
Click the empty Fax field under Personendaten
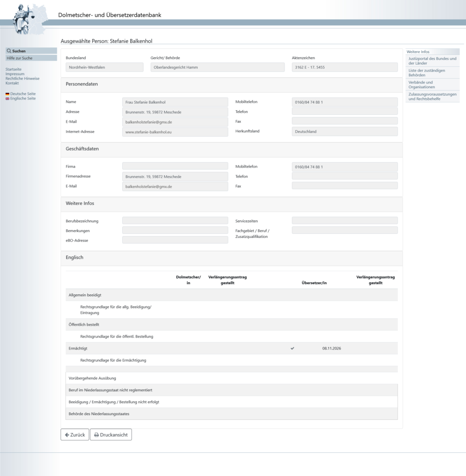click(x=345, y=121)
